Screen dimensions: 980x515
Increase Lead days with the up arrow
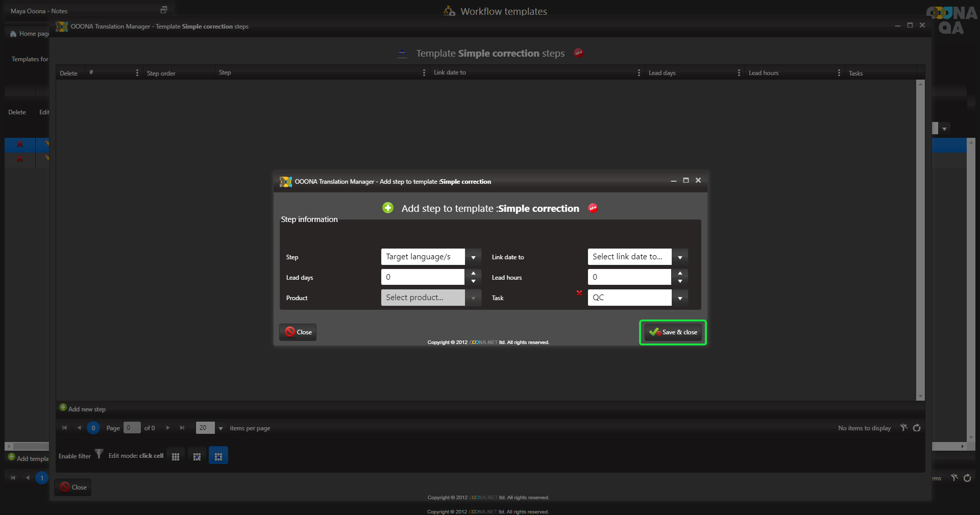point(473,274)
